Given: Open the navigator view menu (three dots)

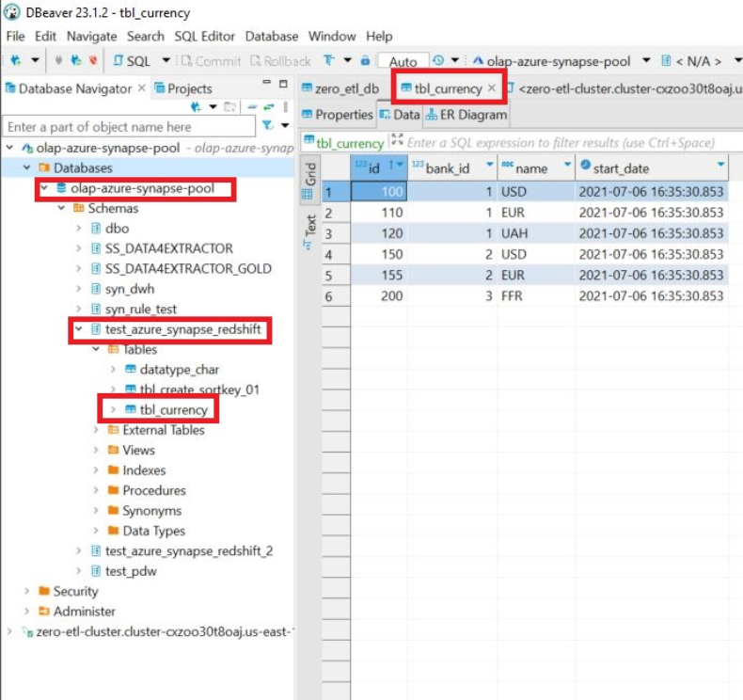Looking at the screenshot, I should (x=286, y=107).
